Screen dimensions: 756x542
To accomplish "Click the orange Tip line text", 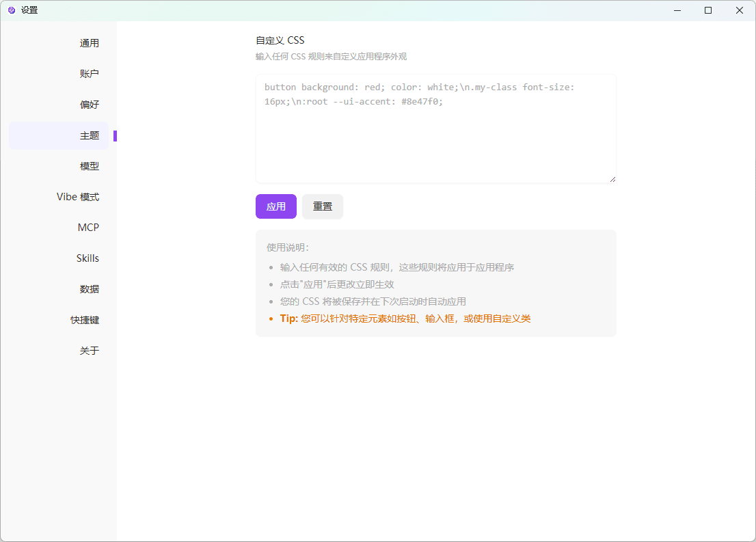I will pyautogui.click(x=405, y=319).
